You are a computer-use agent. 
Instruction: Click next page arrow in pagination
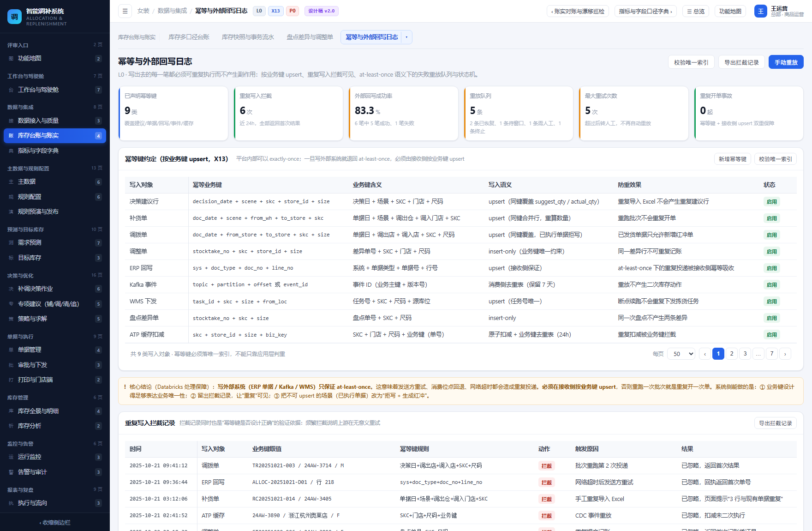pos(785,354)
